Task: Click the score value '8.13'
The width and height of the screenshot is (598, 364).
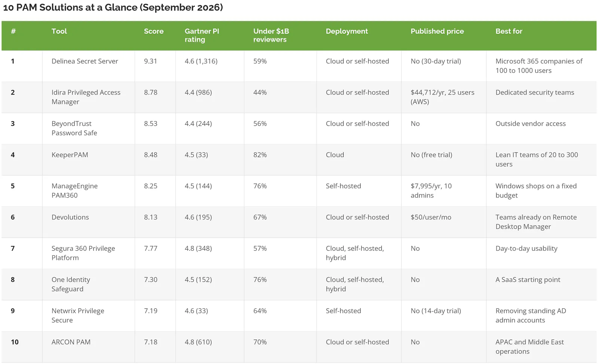Action: 151,217
